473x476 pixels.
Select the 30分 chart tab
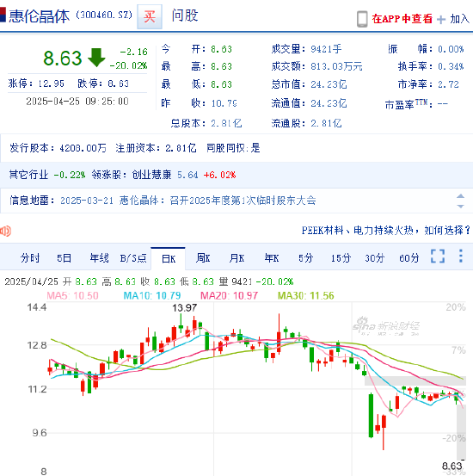375,258
